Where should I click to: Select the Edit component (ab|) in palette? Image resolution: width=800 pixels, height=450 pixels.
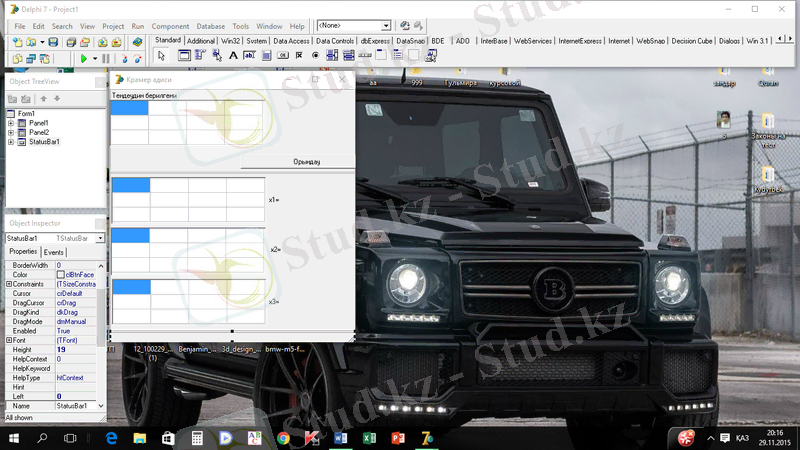click(251, 56)
